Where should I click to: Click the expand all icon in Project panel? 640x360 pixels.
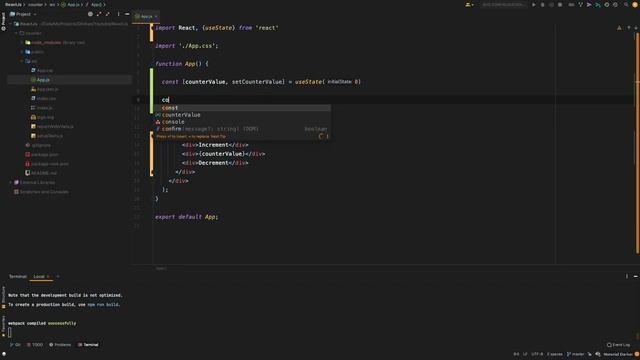coord(99,14)
